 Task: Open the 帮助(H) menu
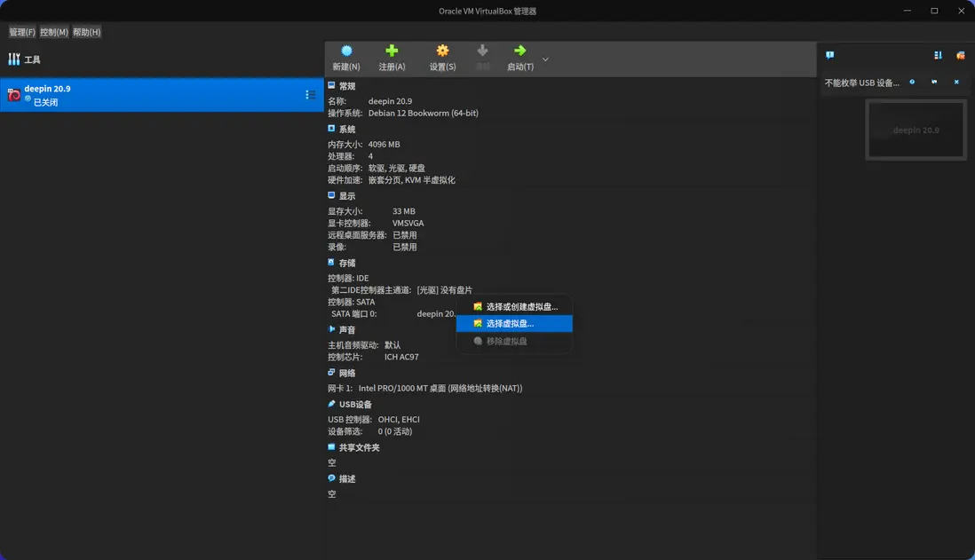pyautogui.click(x=86, y=32)
